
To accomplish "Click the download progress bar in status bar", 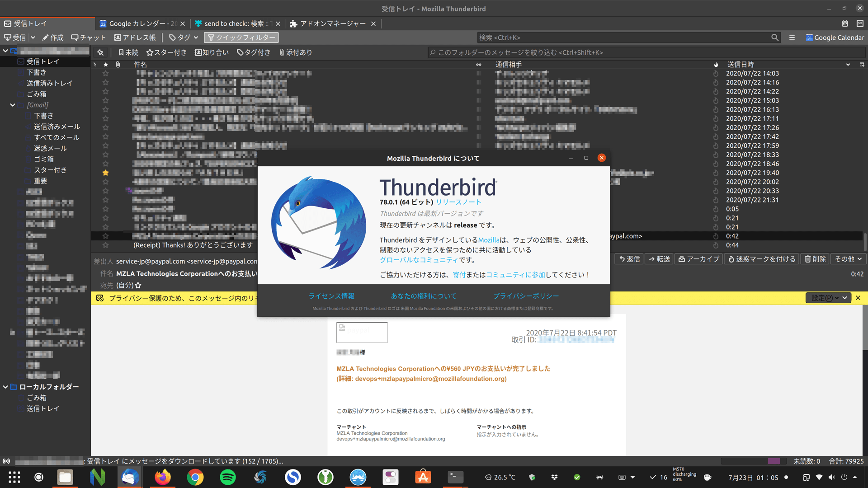I will click(754, 461).
